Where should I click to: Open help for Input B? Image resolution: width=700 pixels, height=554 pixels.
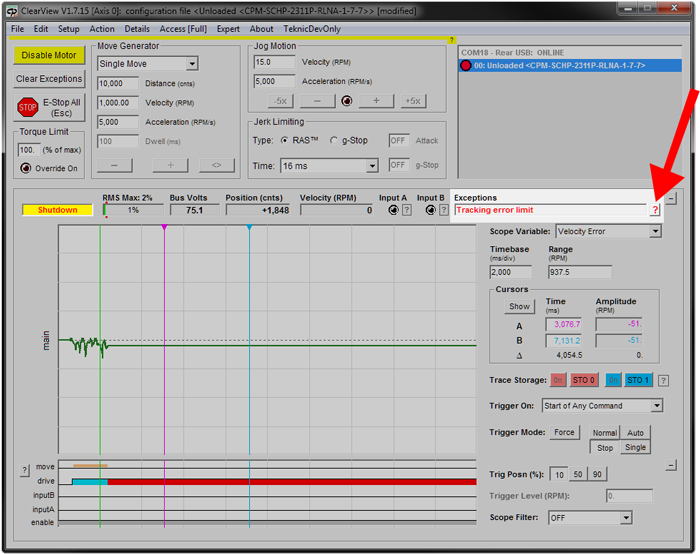tap(444, 211)
